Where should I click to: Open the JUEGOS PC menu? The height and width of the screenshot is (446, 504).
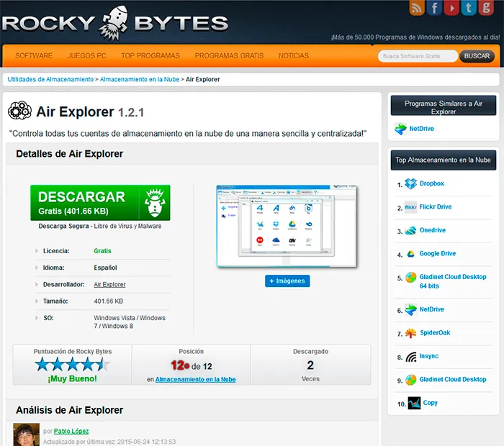tap(87, 55)
